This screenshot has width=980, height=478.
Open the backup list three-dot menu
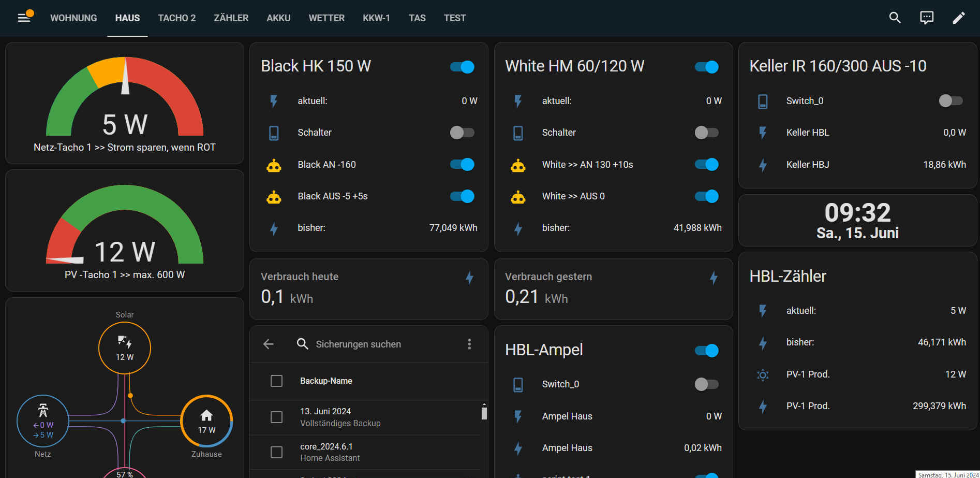tap(469, 344)
